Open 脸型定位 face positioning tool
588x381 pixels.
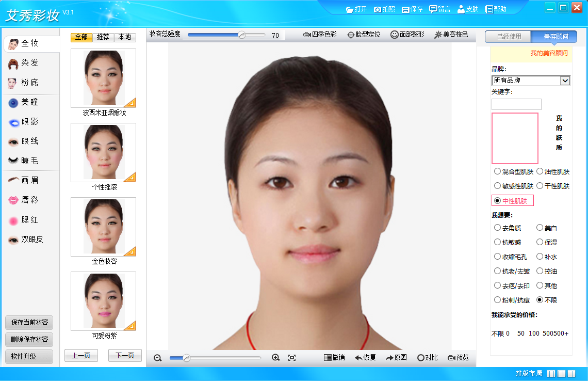pyautogui.click(x=364, y=35)
